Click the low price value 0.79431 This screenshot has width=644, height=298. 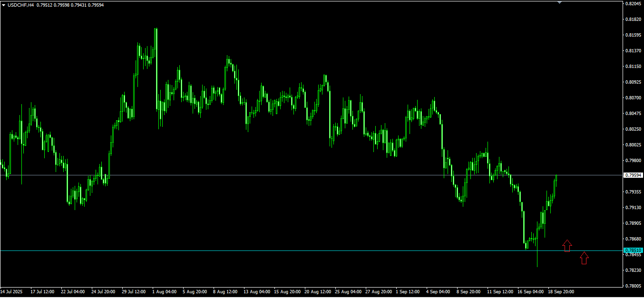click(78, 5)
